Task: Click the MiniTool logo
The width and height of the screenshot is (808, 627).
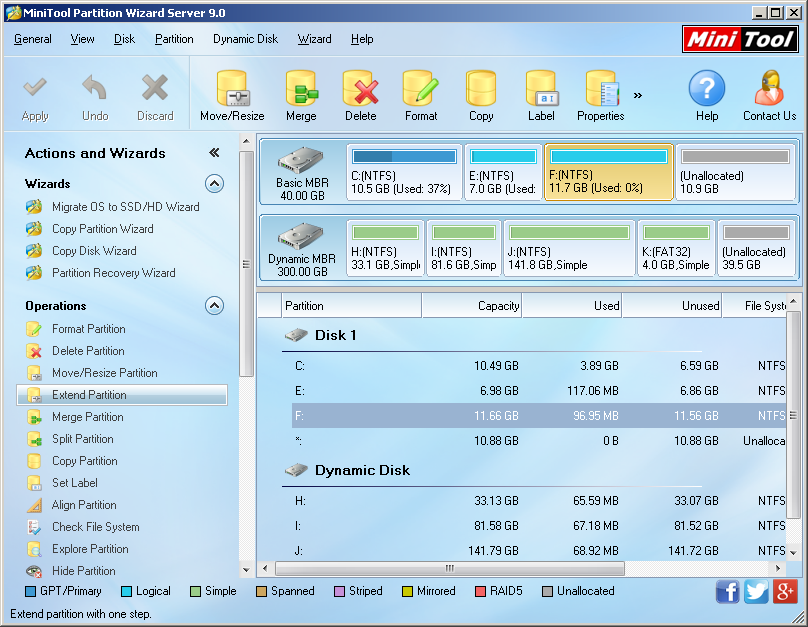Action: 740,39
